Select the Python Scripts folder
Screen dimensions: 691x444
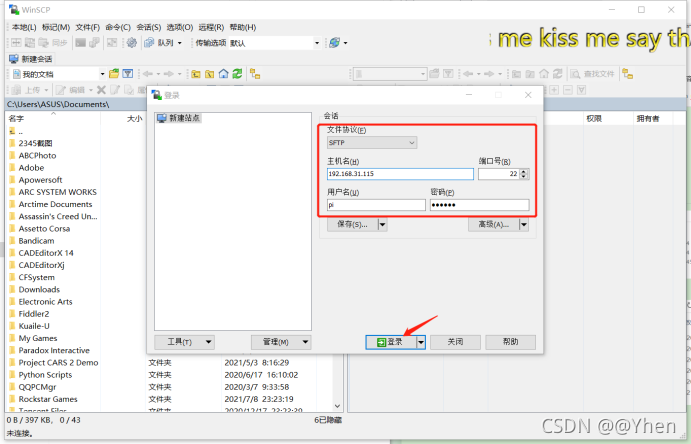45,375
